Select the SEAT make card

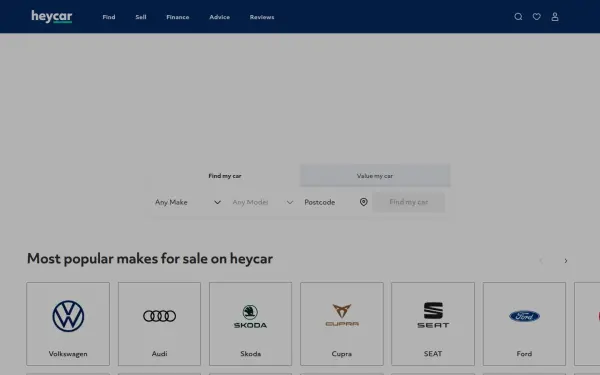click(x=433, y=324)
